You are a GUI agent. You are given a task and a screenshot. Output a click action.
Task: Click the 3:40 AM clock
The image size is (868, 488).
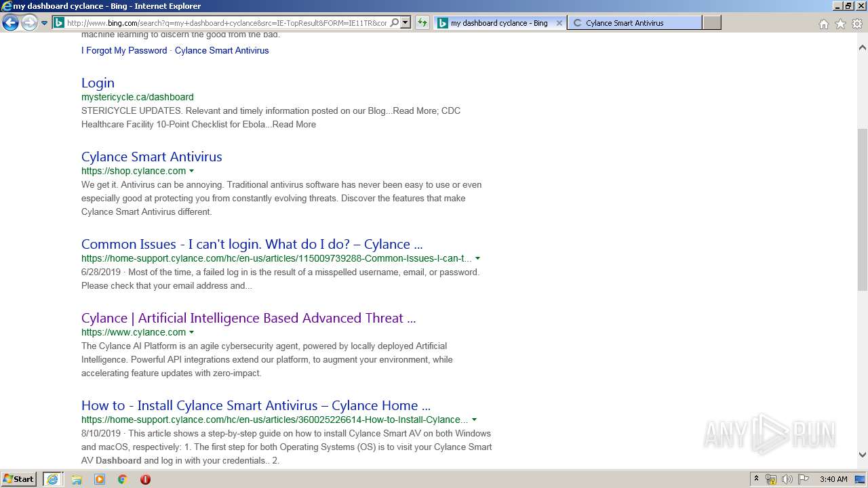coord(833,479)
